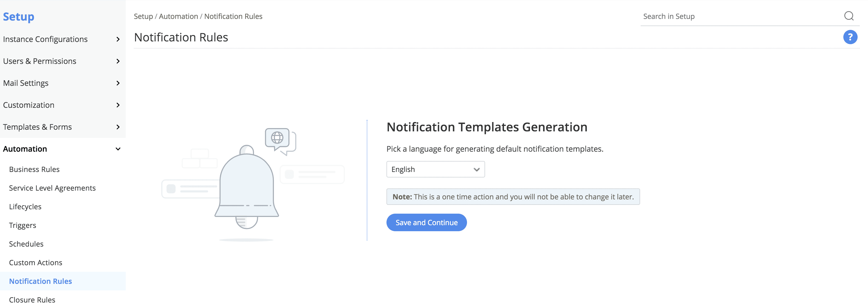
Task: Open Business Rules menu item
Action: click(x=34, y=169)
